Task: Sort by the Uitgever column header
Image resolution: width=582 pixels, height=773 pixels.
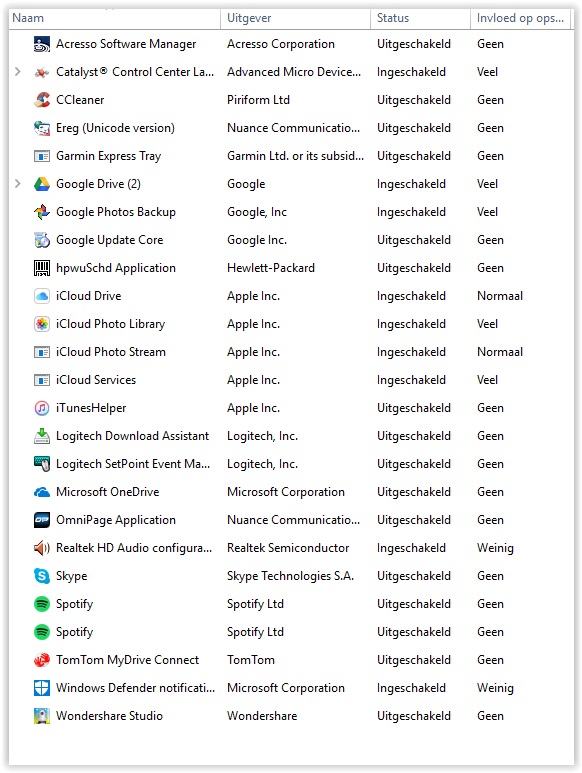Action: (296, 18)
